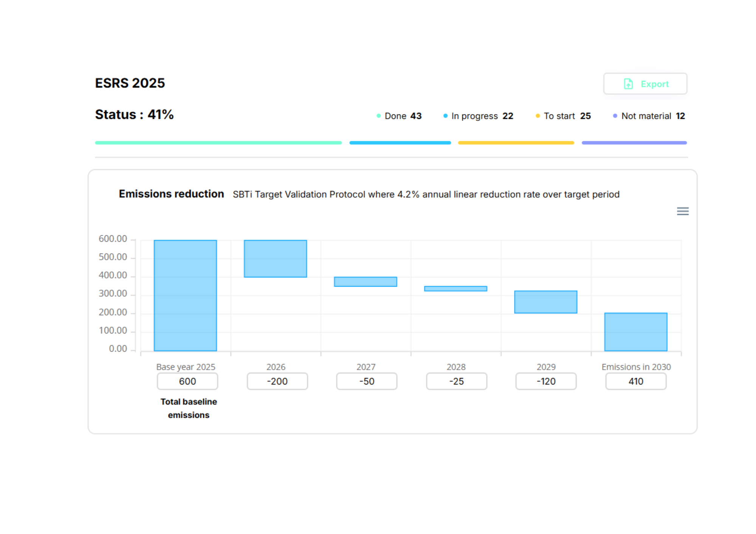Click the 2026 reduction input showing -200
Viewport: 756px width, 534px height.
[x=277, y=381]
